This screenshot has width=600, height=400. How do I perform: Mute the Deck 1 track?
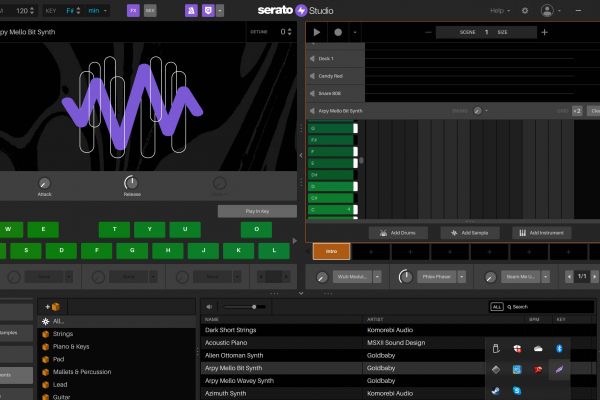coord(312,59)
